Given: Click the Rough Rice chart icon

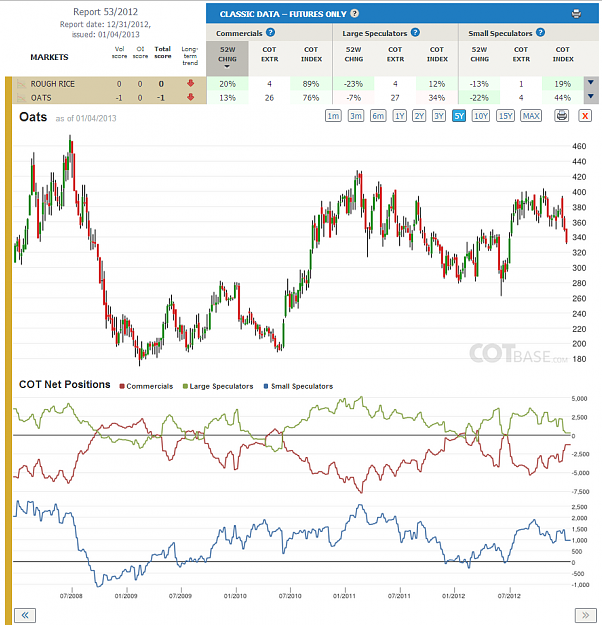Looking at the screenshot, I should tap(21, 84).
